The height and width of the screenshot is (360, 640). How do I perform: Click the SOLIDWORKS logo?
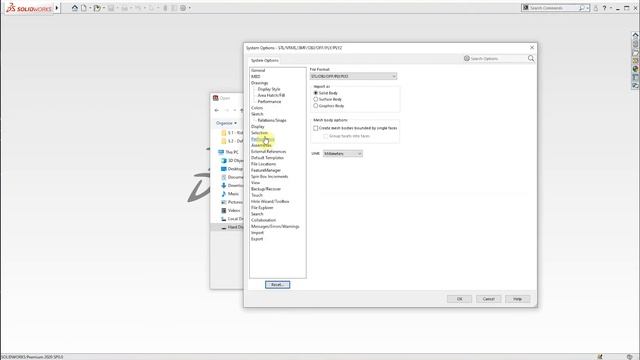click(x=29, y=8)
